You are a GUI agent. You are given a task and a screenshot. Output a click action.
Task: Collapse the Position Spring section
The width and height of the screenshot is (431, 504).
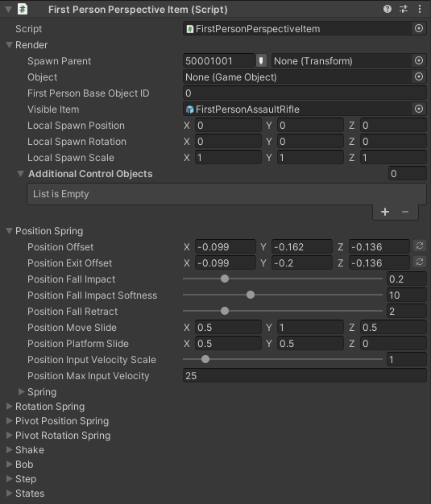coord(10,231)
